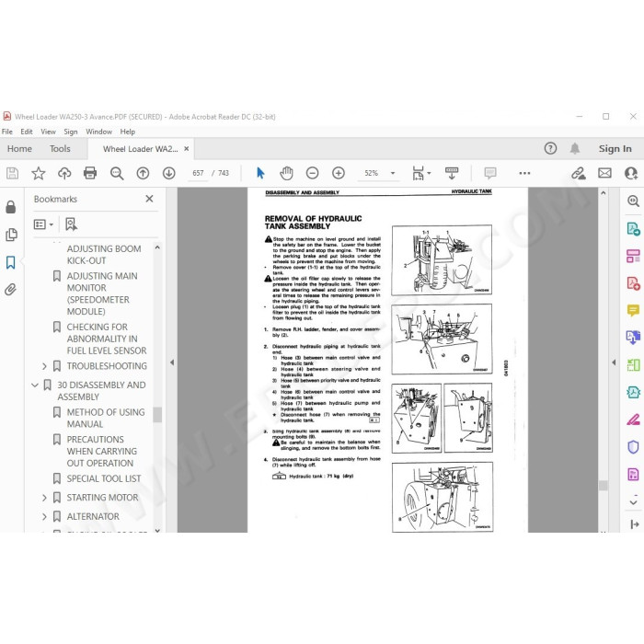Open security lock panel icon
This screenshot has height=644, width=644.
pos(11,207)
